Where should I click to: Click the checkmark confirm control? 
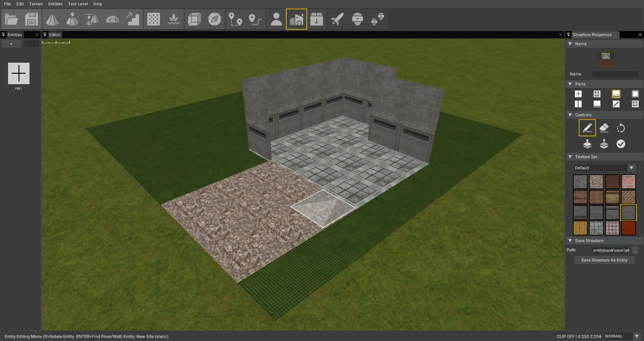point(621,144)
